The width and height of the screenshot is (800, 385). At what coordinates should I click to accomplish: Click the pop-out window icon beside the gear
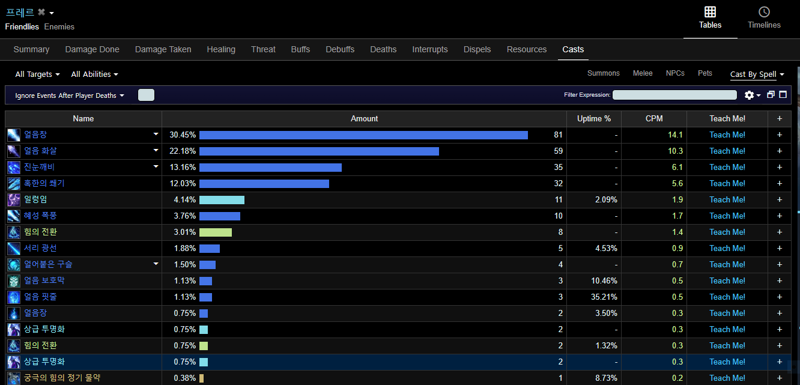tap(770, 95)
